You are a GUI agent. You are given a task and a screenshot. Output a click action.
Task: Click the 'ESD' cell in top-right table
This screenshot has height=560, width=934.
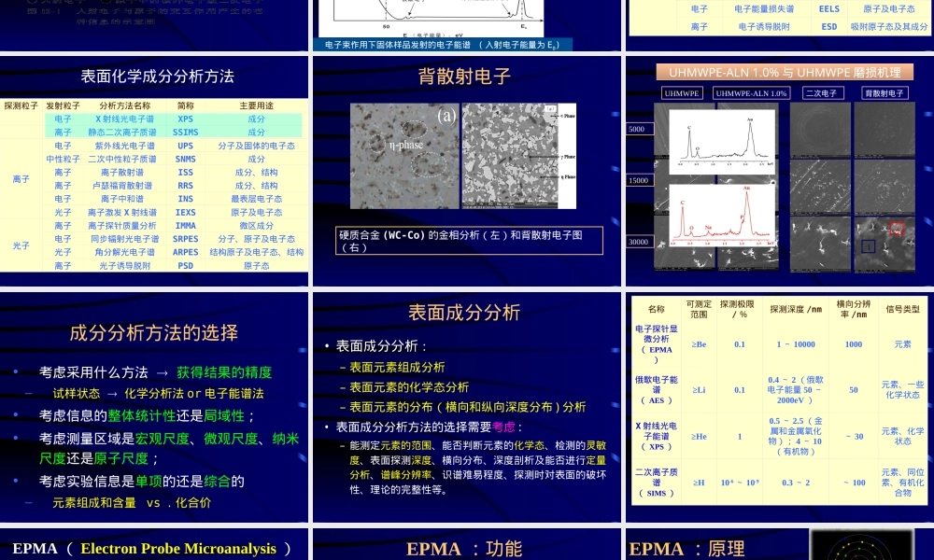tap(829, 27)
